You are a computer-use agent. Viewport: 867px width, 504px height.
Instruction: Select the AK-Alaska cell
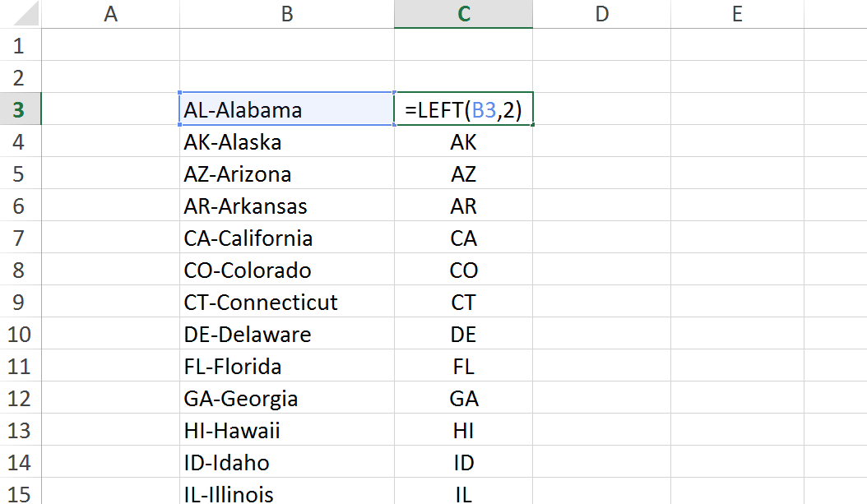pos(286,142)
